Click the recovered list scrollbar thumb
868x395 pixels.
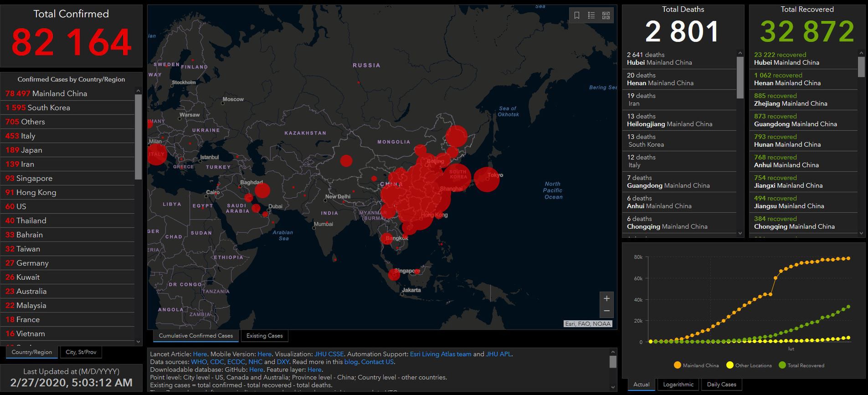coord(861,67)
